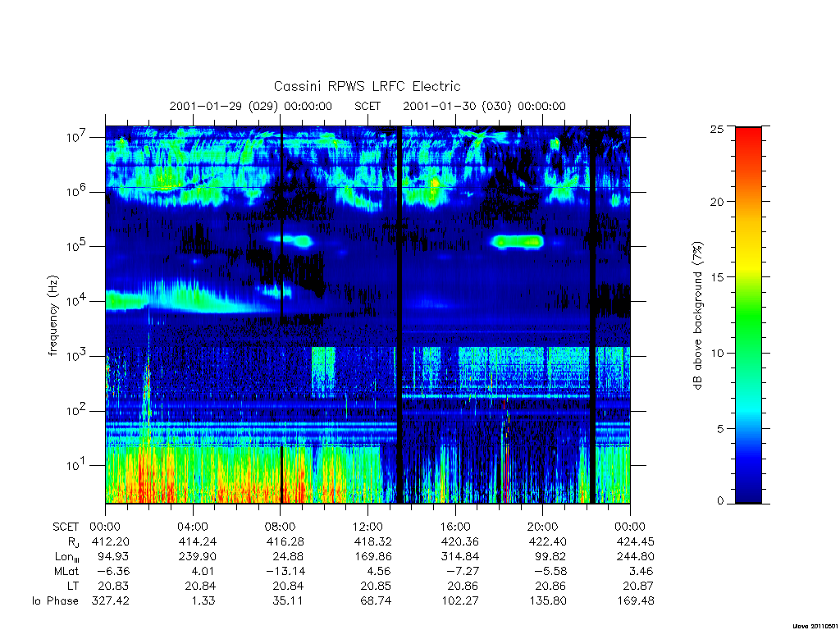The width and height of the screenshot is (840, 630).
Task: Click the bright 100 kHz emission band near 19:00
Action: (x=518, y=242)
